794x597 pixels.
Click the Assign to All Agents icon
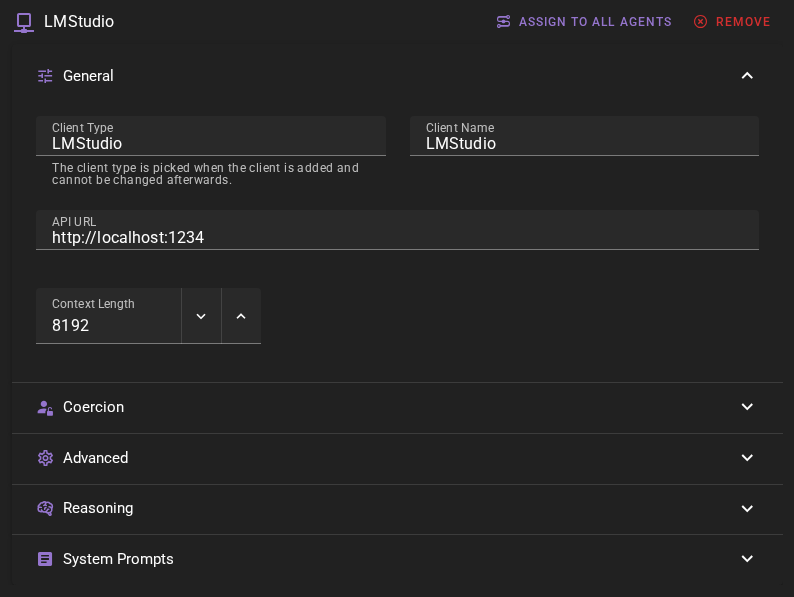tap(503, 22)
